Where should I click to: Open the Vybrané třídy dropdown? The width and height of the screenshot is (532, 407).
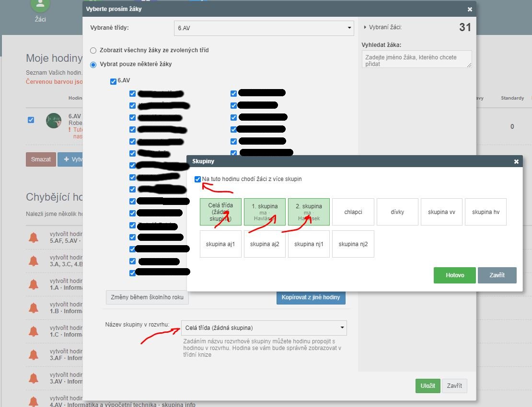pyautogui.click(x=264, y=28)
